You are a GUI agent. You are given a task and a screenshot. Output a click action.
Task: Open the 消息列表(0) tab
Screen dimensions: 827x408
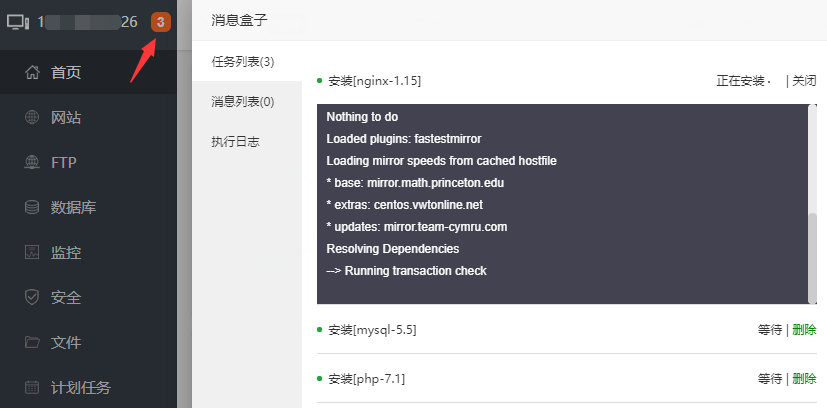click(x=243, y=102)
